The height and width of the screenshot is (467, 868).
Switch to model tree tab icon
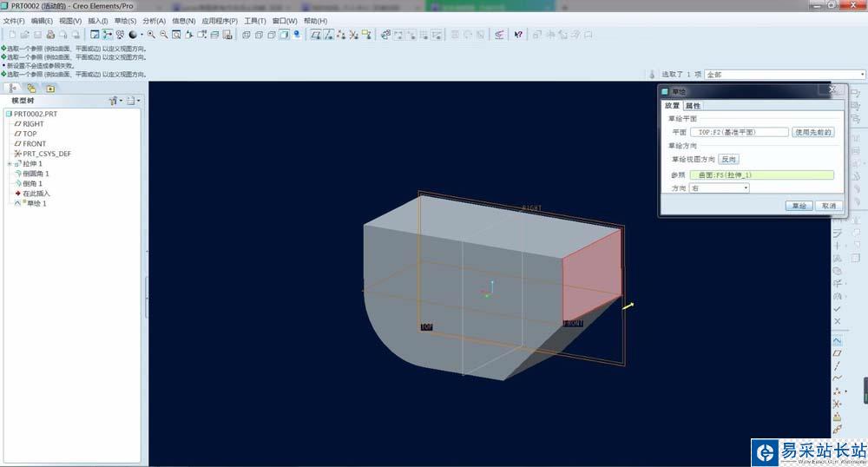click(x=12, y=88)
